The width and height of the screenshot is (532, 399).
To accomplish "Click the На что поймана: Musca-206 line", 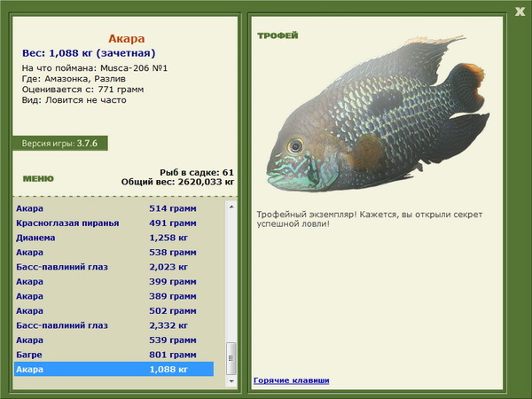I will [95, 68].
